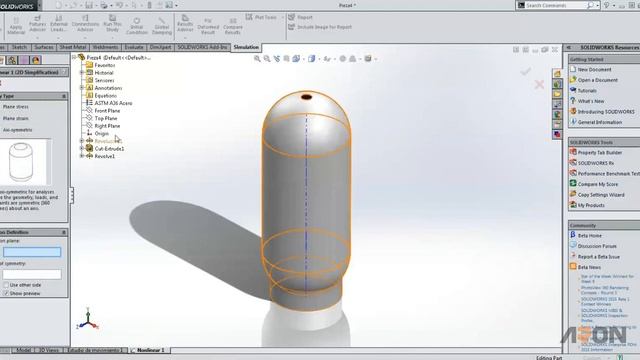Open Initial Condition tool
Screen dimensions: 640x360
(137, 26)
